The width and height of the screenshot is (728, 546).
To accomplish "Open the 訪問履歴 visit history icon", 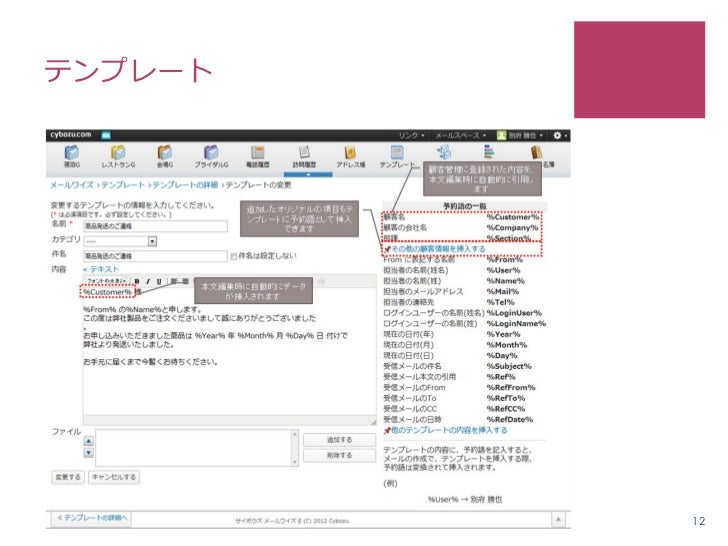I will 304,156.
